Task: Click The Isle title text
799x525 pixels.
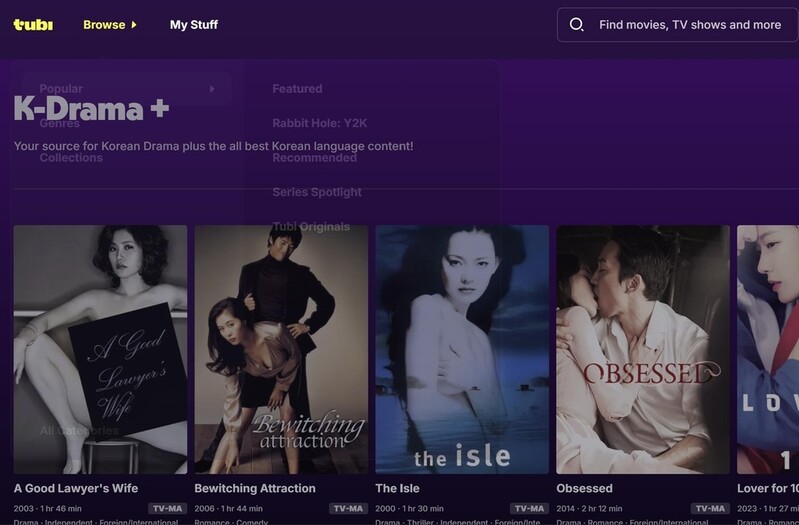Action: pos(397,488)
